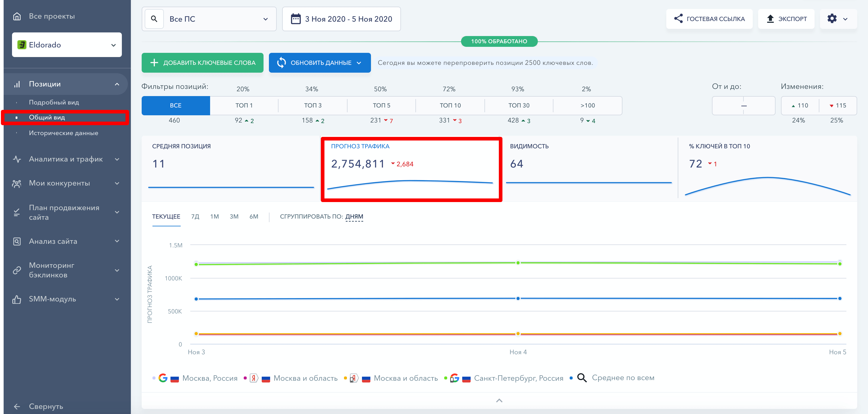868x414 pixels.
Task: Open Общий вид in sidebar
Action: [47, 118]
